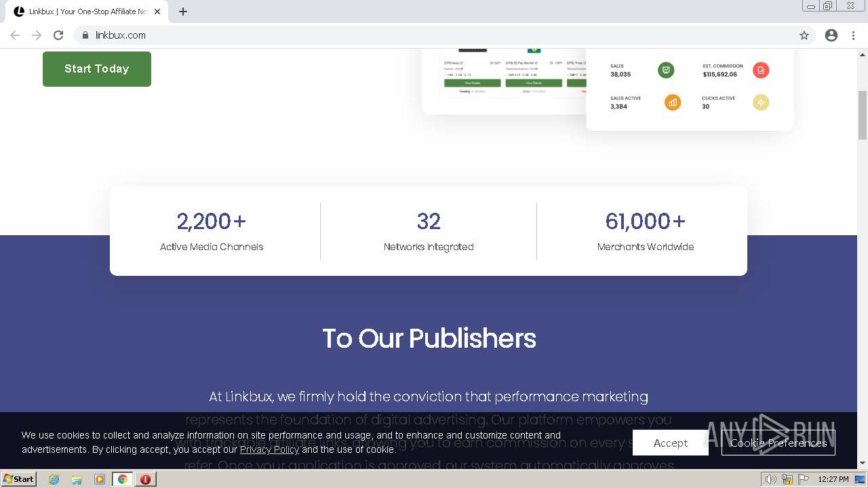Open the Privacy Policy link
Viewport: 868px width, 488px height.
point(269,449)
